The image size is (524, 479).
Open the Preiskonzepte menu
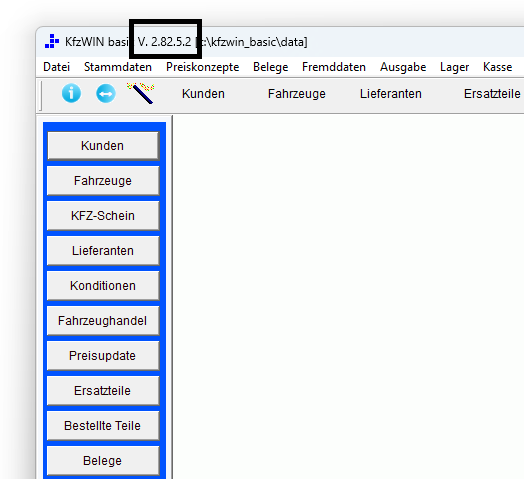point(203,67)
